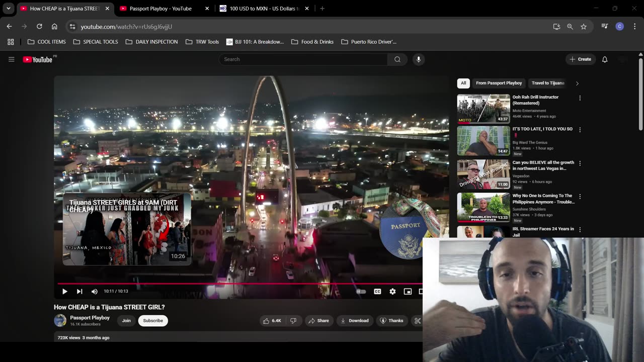Open the BJJ 101: A Breakdown bookmark
Viewport: 644px width, 362px height.
[x=255, y=42]
